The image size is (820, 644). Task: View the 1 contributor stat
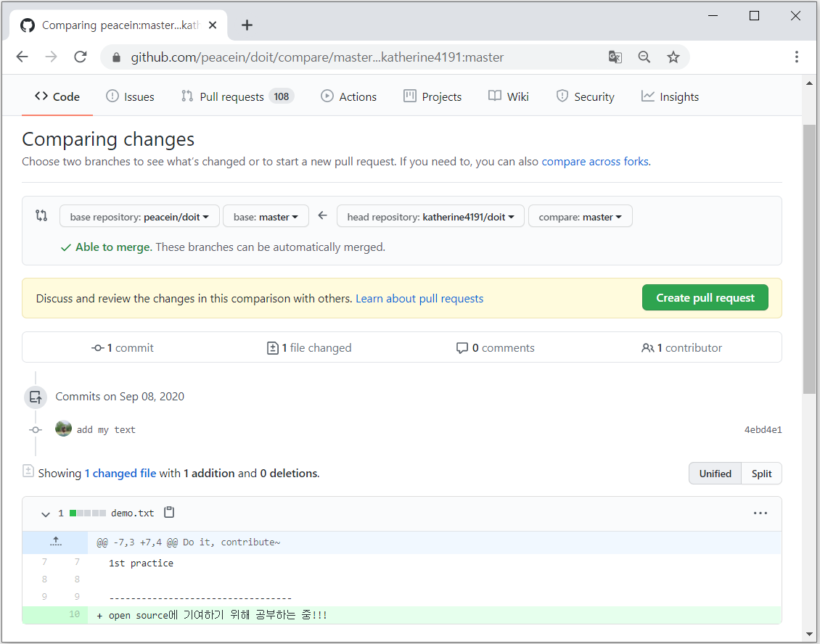[681, 347]
